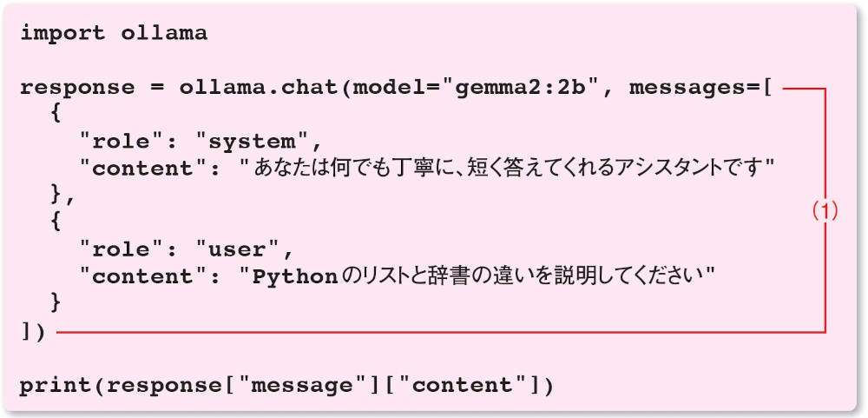Click the first "role" key
The image size is (868, 418).
(x=122, y=142)
